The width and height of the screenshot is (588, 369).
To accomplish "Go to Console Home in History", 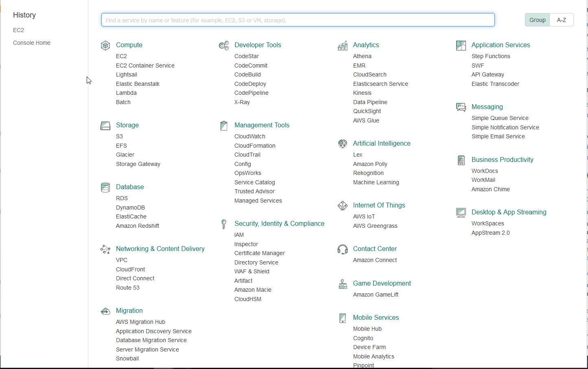I will [x=32, y=43].
